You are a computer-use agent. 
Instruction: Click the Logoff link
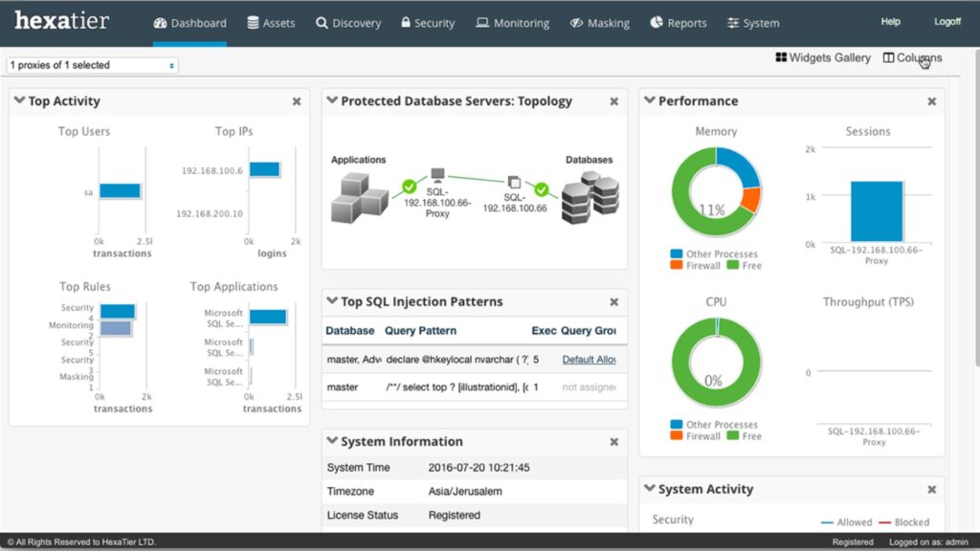pyautogui.click(x=947, y=22)
